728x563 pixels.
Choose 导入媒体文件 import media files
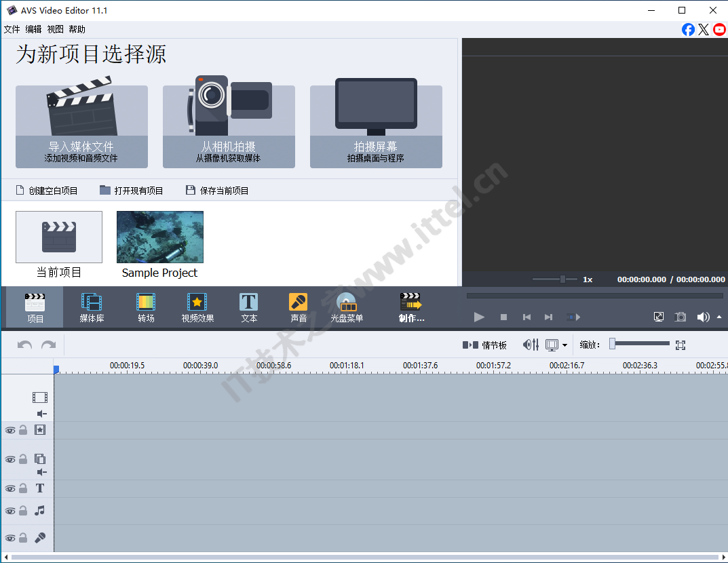81,127
